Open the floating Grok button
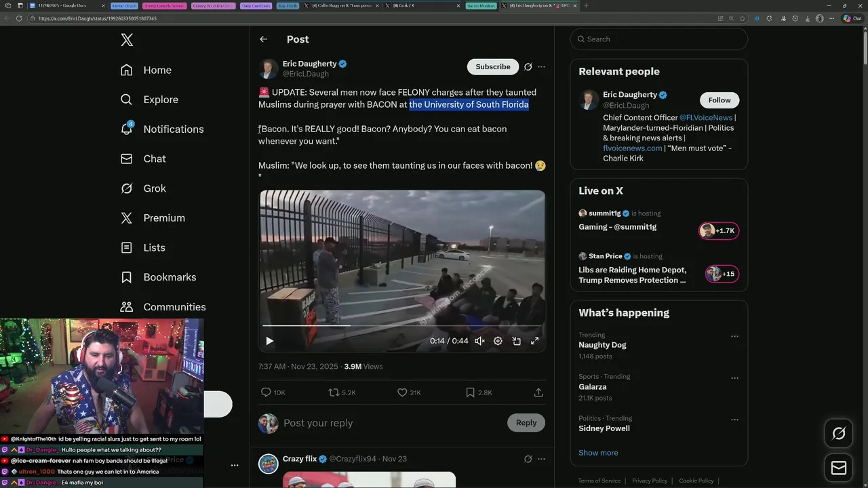The height and width of the screenshot is (488, 868). click(x=839, y=434)
